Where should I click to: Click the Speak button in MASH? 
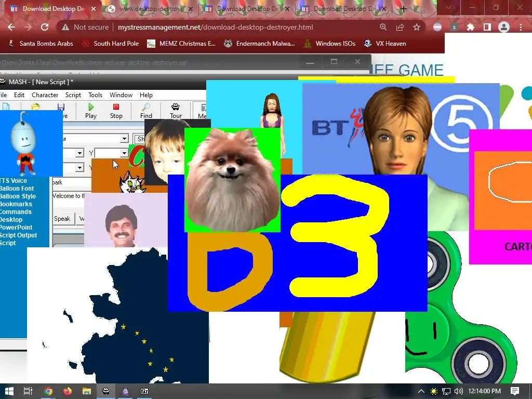click(62, 219)
